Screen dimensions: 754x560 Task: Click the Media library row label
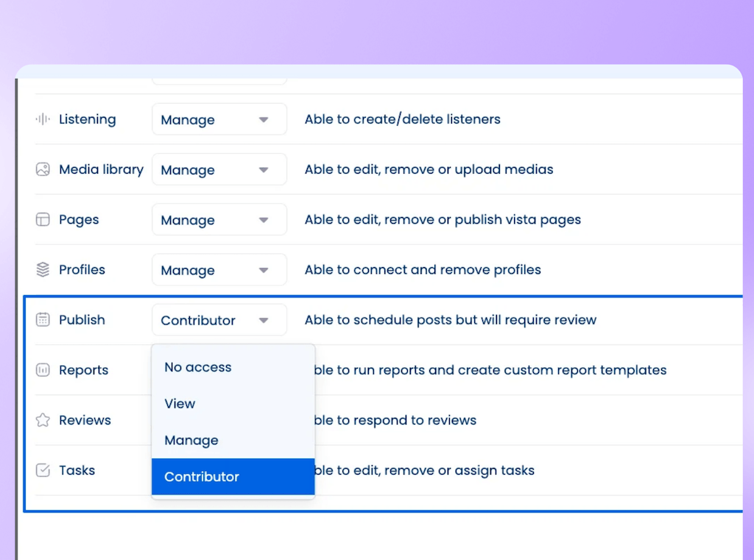tap(102, 169)
